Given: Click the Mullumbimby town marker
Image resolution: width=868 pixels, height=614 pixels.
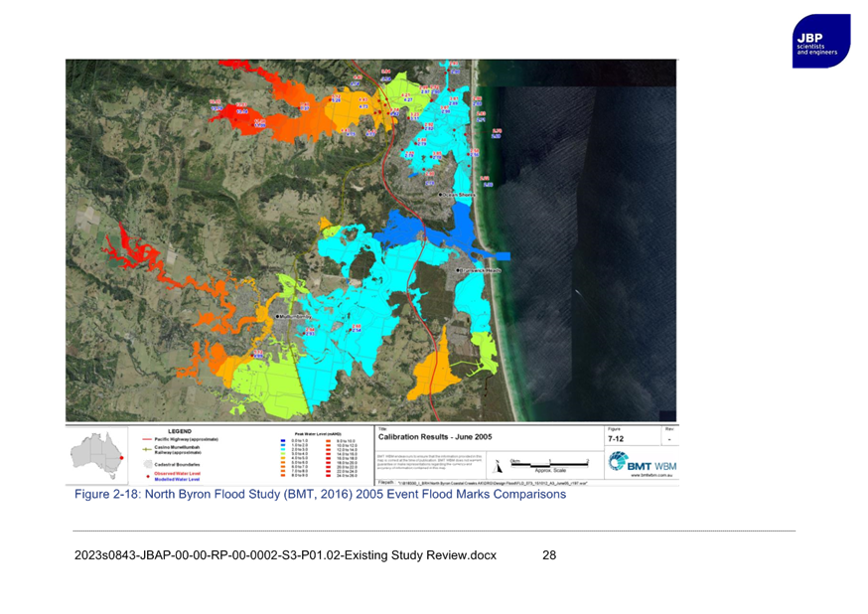Looking at the screenshot, I should coord(276,315).
